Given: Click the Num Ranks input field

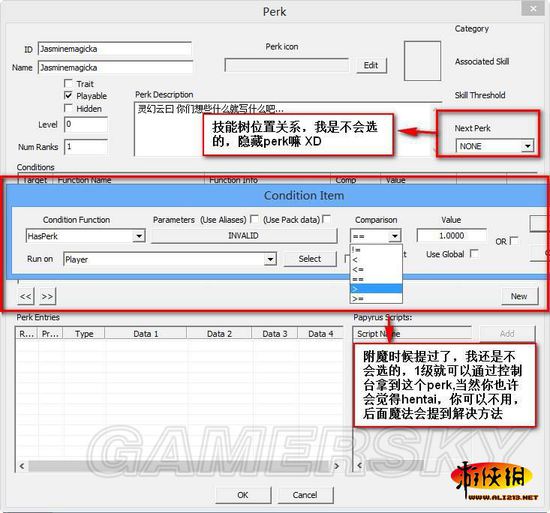Looking at the screenshot, I should (86, 147).
